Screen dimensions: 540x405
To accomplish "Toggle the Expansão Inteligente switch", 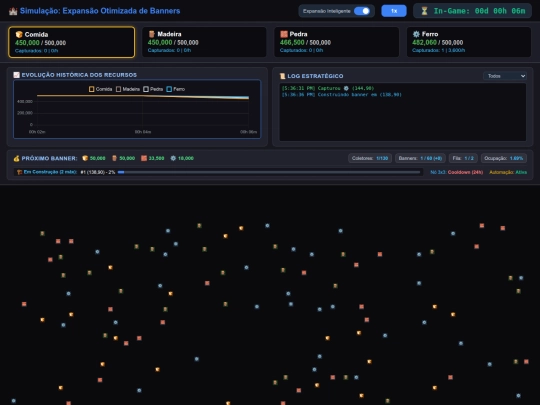I will [362, 11].
